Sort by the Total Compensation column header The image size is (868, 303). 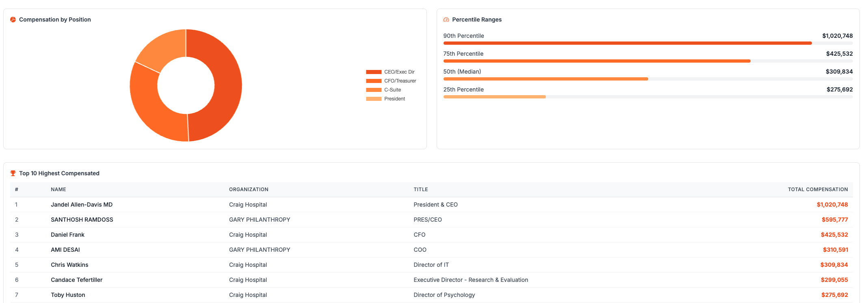pyautogui.click(x=817, y=190)
